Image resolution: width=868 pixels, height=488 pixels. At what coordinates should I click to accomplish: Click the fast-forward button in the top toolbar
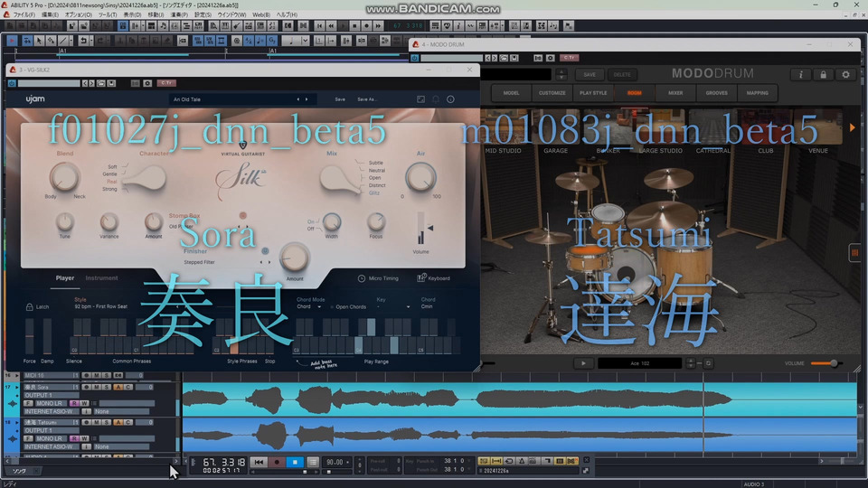click(378, 26)
